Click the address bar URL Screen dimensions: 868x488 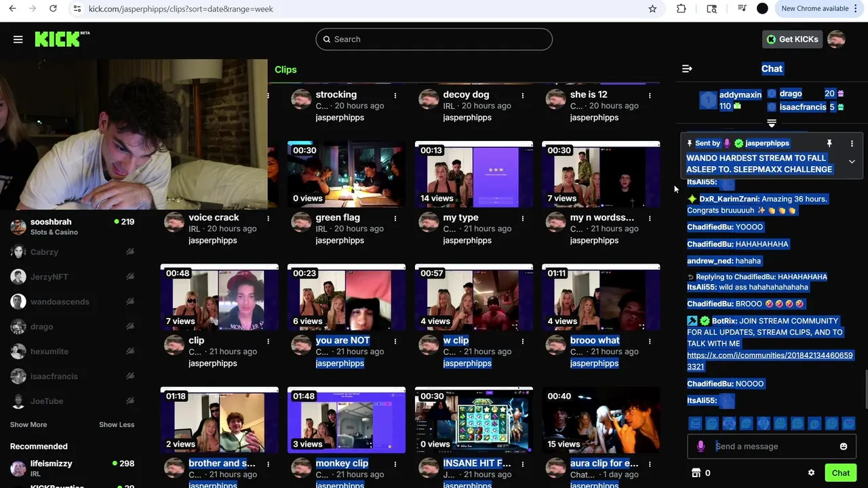coord(181,9)
